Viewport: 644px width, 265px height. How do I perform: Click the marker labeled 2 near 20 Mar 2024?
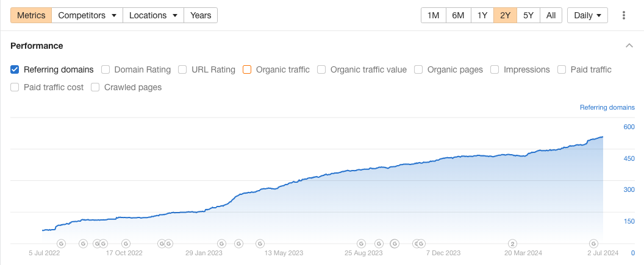tap(513, 243)
